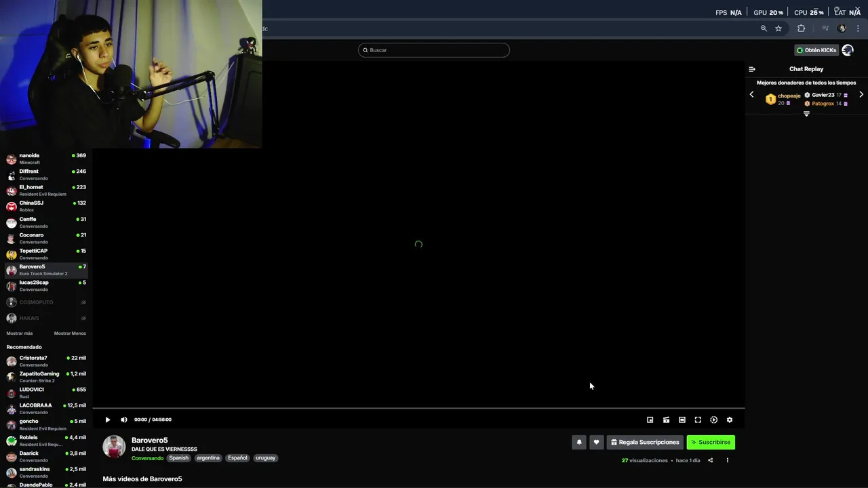Open browser media control icon

[x=825, y=28]
